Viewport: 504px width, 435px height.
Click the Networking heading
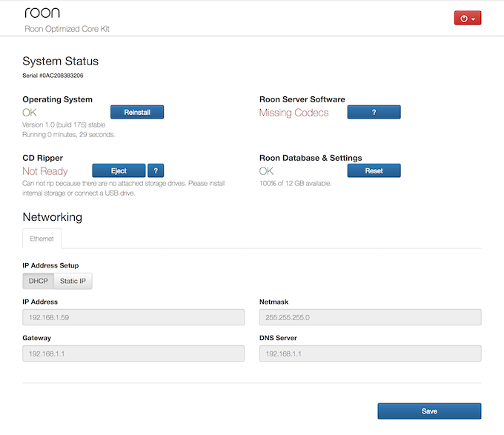(x=53, y=217)
